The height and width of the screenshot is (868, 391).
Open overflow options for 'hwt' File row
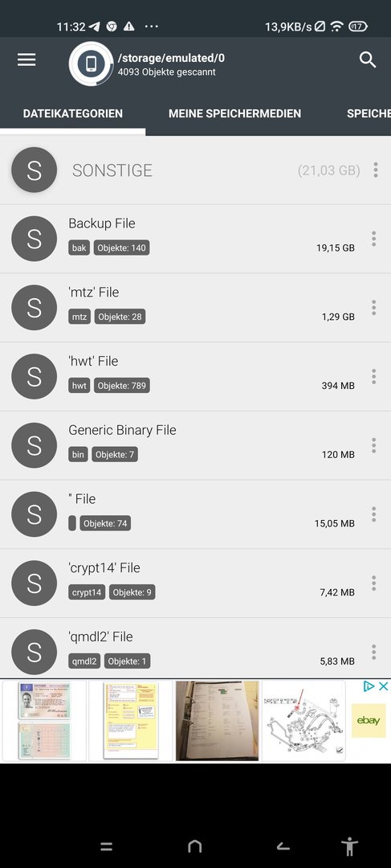coord(374,376)
